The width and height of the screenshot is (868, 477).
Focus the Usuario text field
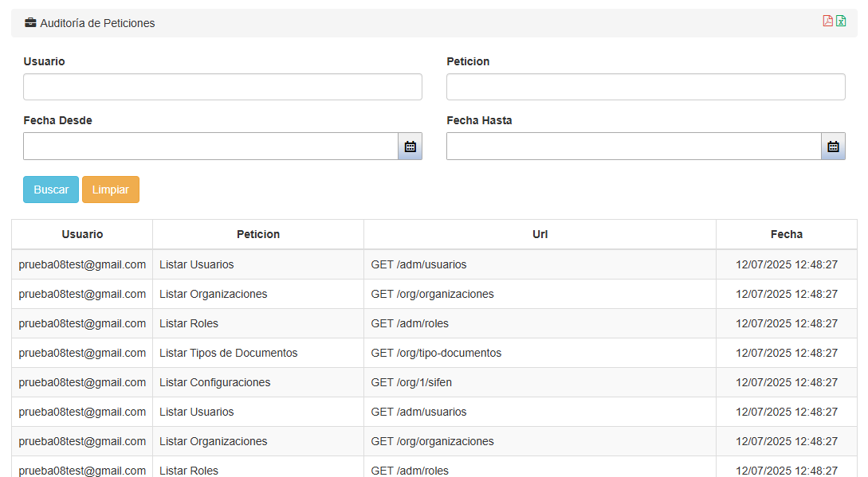[222, 88]
